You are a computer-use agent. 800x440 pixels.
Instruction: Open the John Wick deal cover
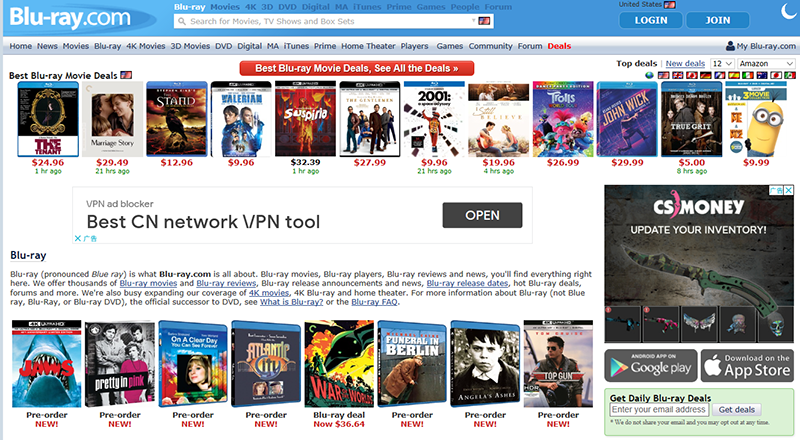(627, 118)
